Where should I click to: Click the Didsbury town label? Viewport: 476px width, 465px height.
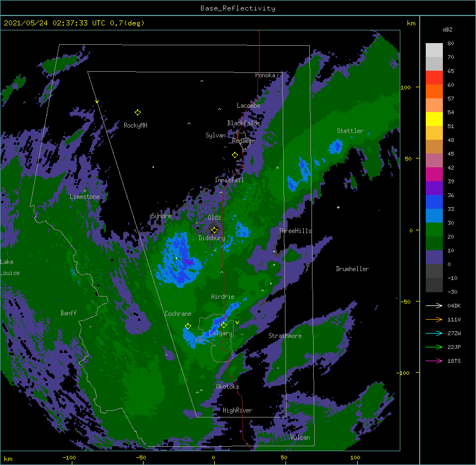pos(212,238)
